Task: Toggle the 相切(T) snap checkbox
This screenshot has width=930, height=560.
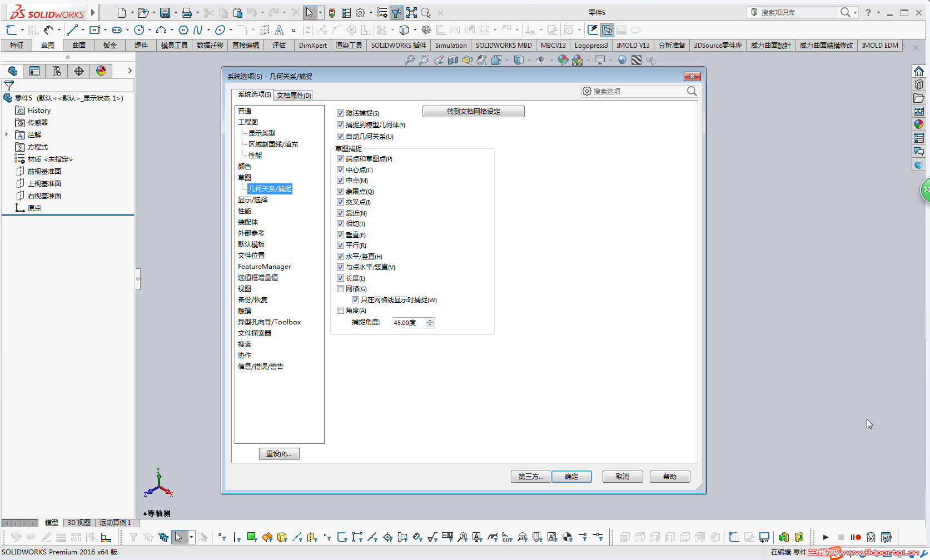Action: point(340,224)
